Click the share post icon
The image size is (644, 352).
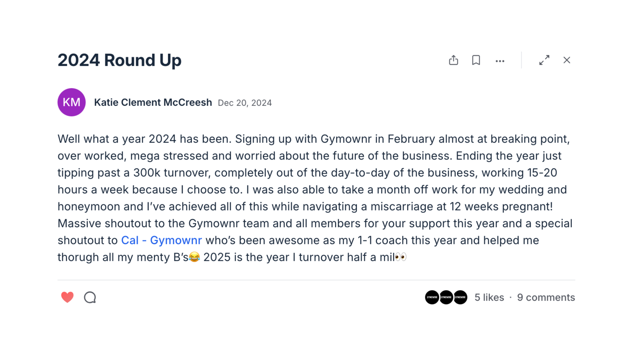pyautogui.click(x=453, y=60)
